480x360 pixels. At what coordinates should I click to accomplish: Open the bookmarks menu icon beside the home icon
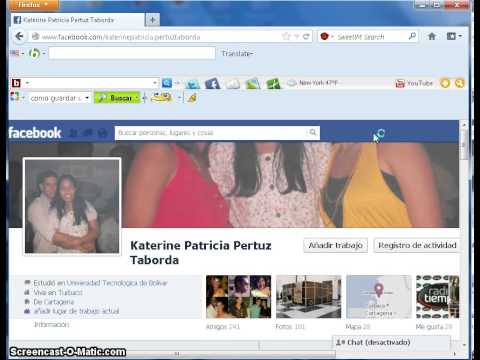point(454,36)
